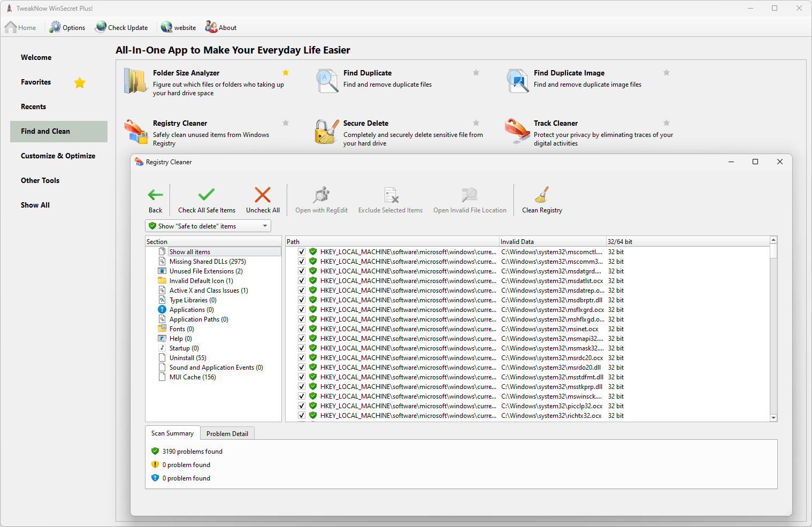Click Check All Safe Items checkmark
The height and width of the screenshot is (527, 812).
(x=206, y=195)
